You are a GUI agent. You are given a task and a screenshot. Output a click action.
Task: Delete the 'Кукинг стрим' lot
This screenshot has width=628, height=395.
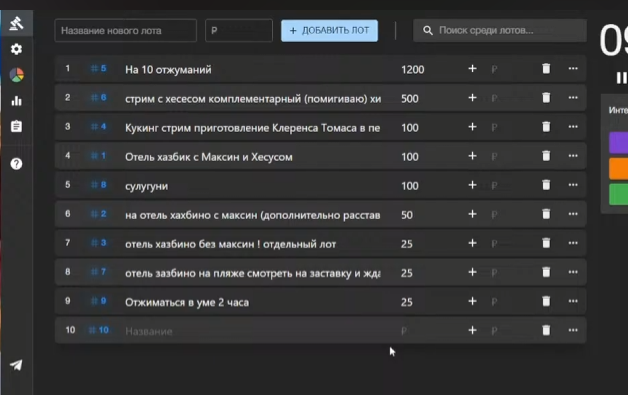click(x=546, y=127)
